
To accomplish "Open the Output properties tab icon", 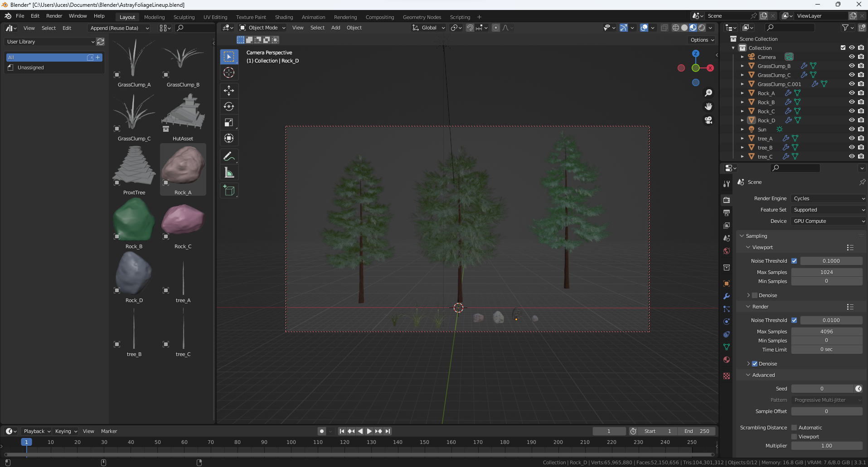I will (x=727, y=213).
